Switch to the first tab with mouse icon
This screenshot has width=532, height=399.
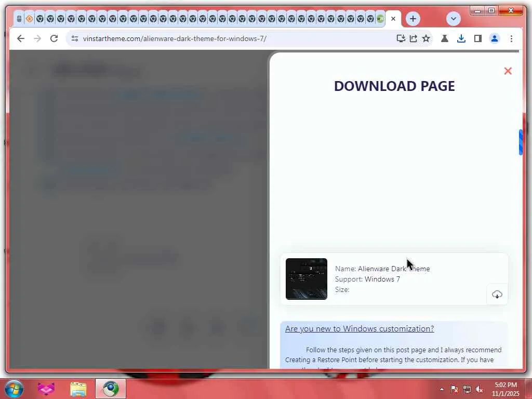pyautogui.click(x=19, y=19)
